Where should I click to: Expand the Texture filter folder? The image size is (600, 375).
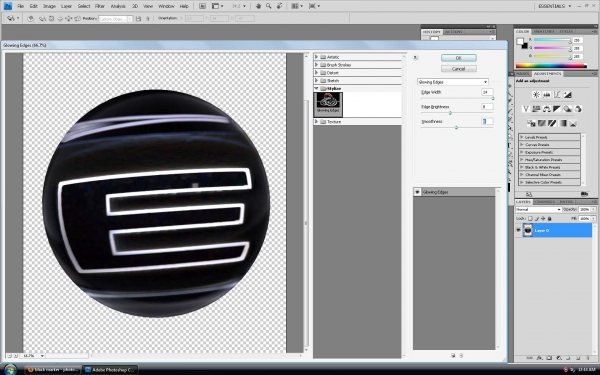(316, 121)
